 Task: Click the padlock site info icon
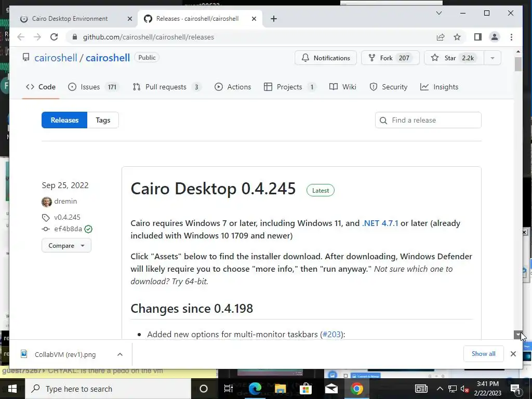pyautogui.click(x=75, y=37)
